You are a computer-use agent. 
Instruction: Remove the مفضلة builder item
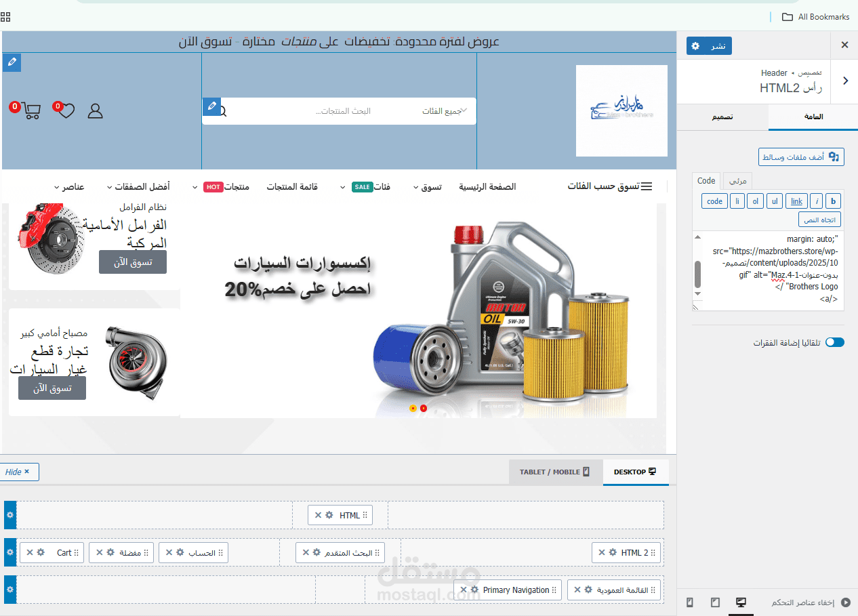(x=99, y=552)
